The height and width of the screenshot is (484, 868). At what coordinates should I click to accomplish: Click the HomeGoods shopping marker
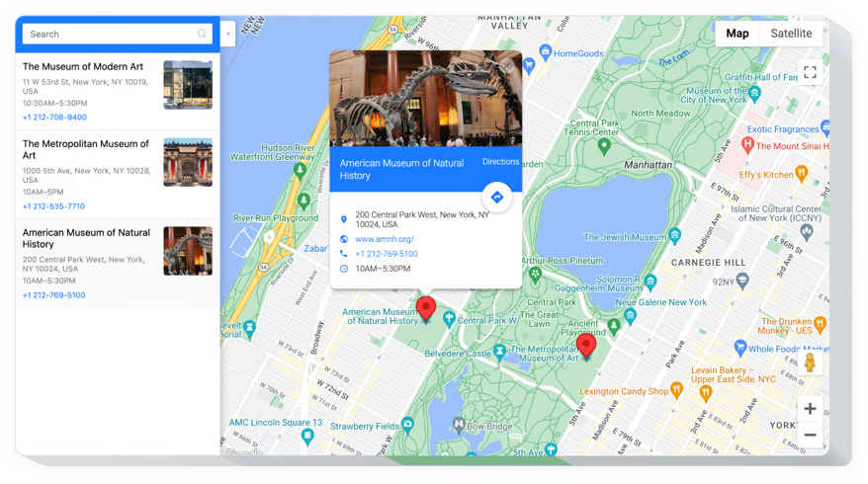(546, 52)
